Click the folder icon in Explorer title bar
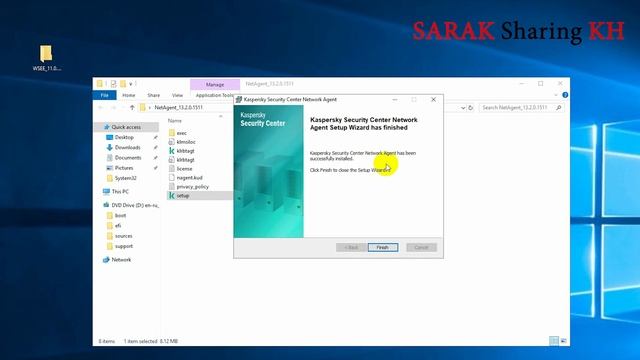The width and height of the screenshot is (640, 360). coord(100,84)
